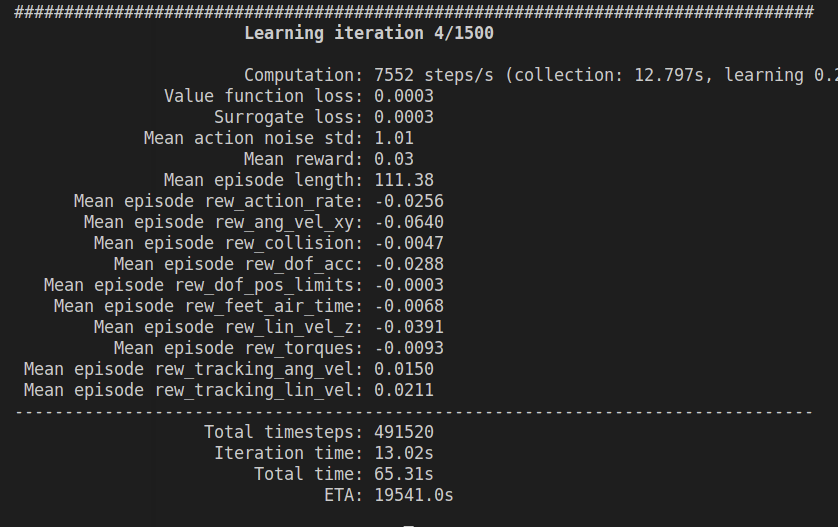Click the Mean reward value 0.03
838x527 pixels.
(x=393, y=159)
